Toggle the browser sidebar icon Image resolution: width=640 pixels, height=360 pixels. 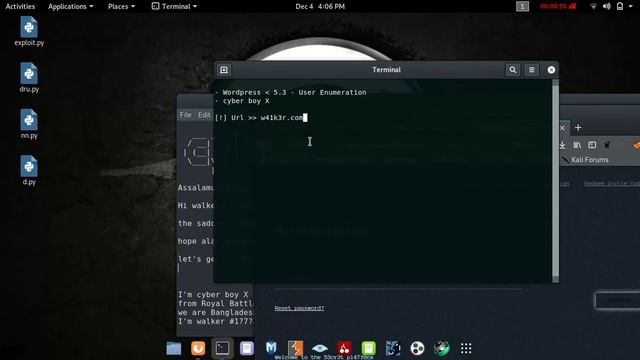[592, 145]
